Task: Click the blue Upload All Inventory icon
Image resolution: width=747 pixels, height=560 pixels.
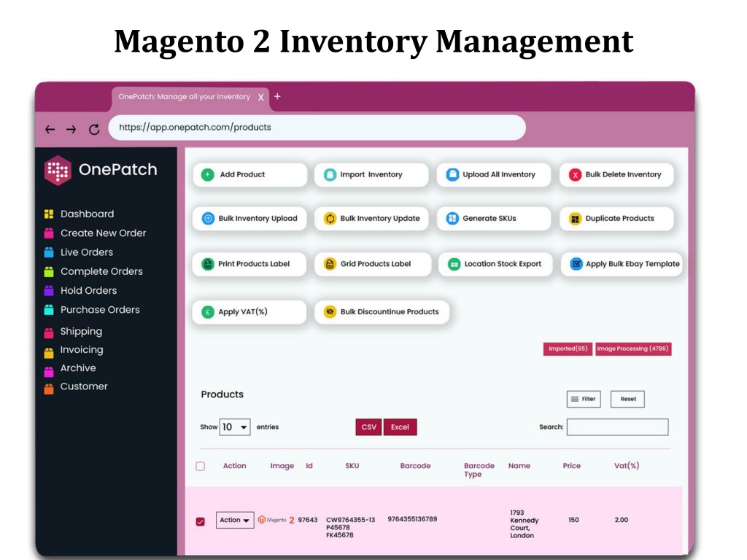Action: (452, 175)
